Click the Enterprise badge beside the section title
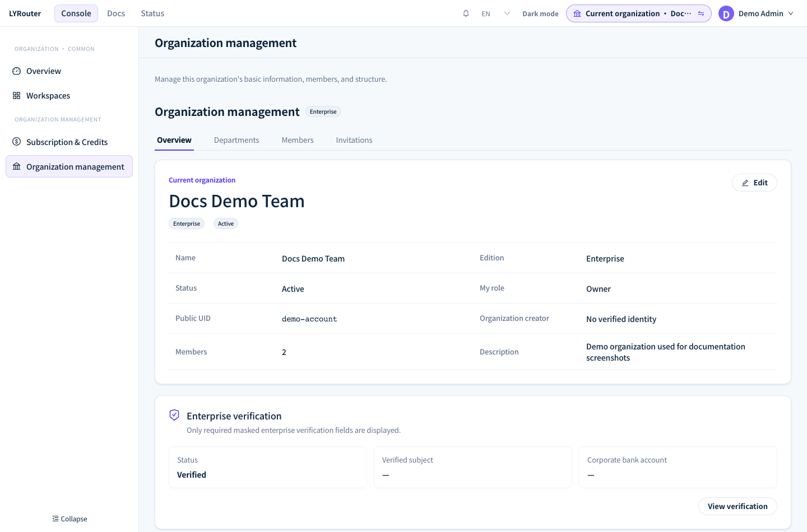Image resolution: width=807 pixels, height=532 pixels. 323,111
